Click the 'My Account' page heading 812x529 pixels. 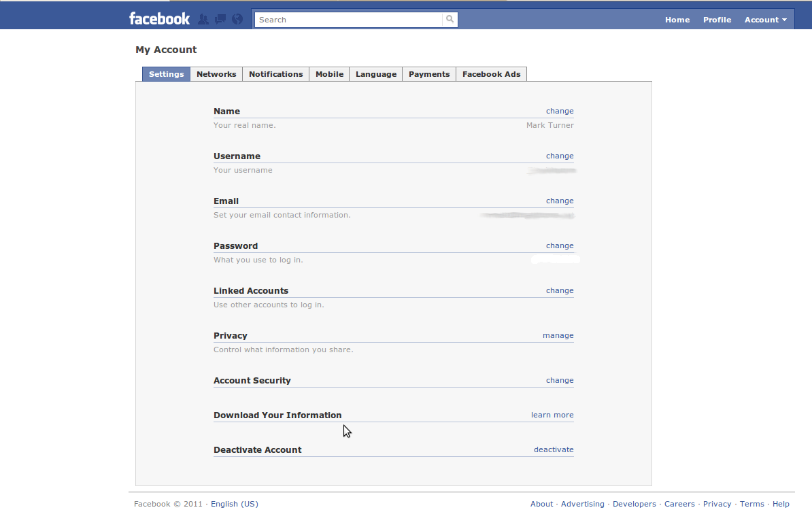(x=166, y=50)
